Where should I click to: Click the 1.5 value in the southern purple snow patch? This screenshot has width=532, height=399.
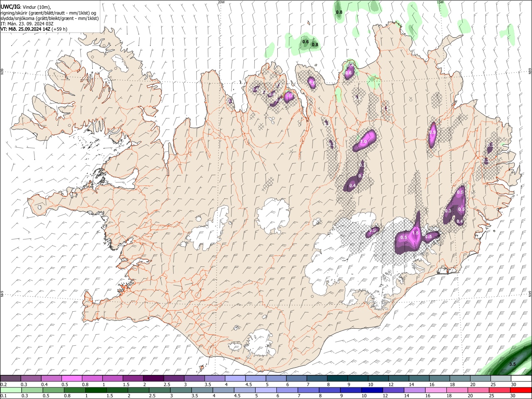coord(415,234)
